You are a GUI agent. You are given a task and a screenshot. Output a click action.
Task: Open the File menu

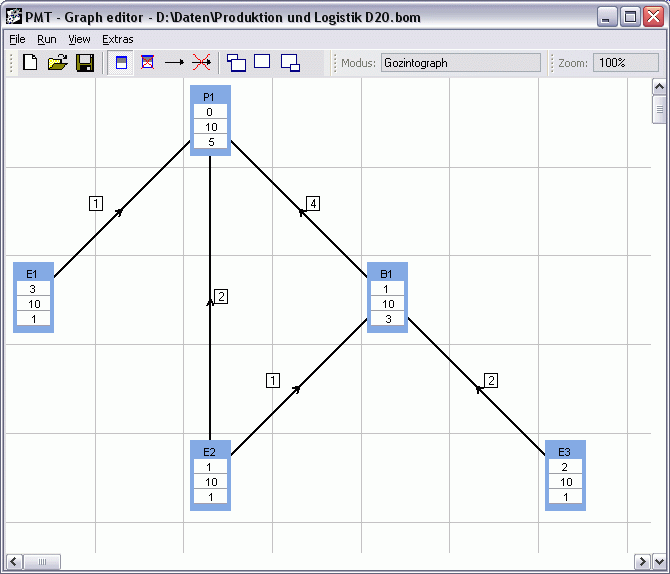[17, 39]
